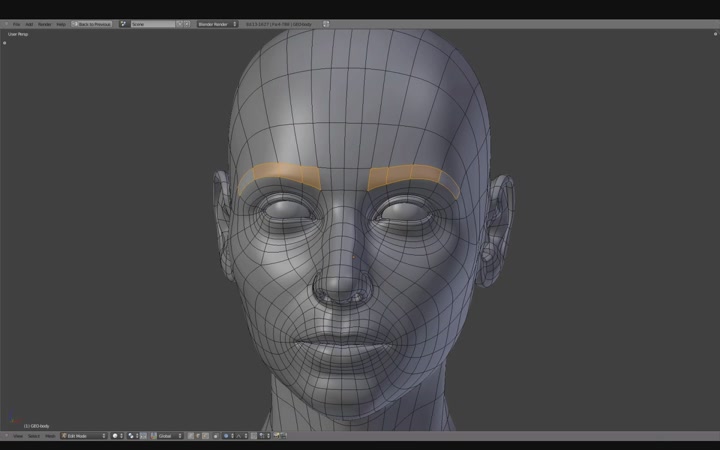Open the Help menu
720x450 pixels.
tap(61, 24)
